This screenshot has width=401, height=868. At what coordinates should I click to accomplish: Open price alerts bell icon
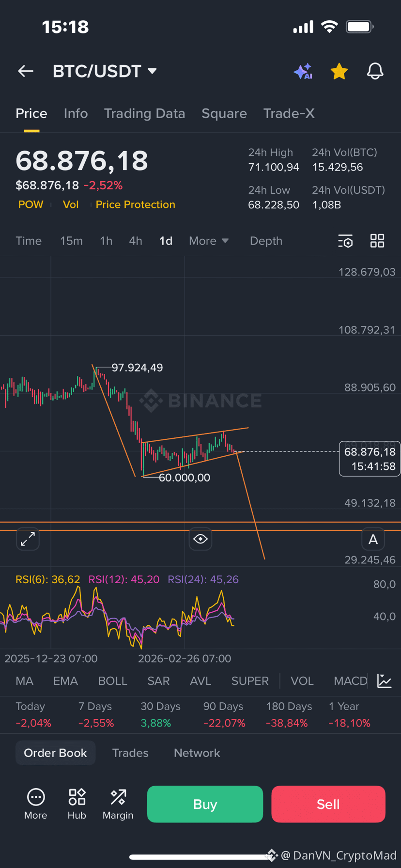[375, 71]
